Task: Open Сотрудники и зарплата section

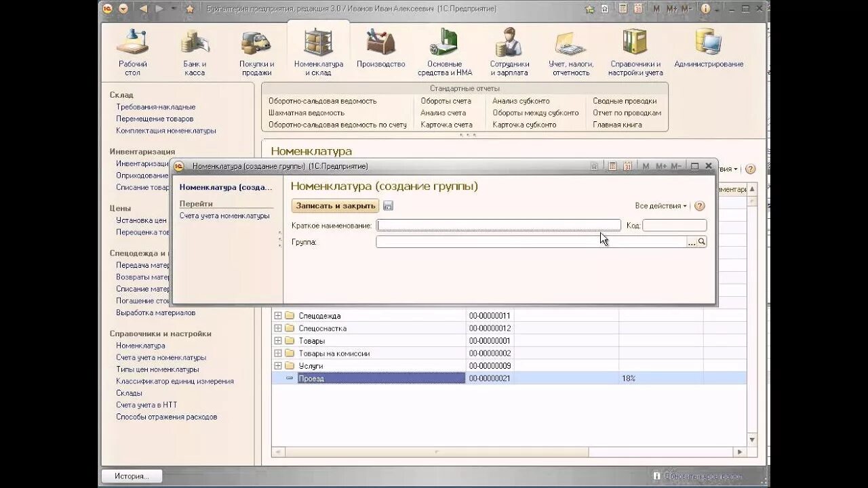Action: [509, 52]
